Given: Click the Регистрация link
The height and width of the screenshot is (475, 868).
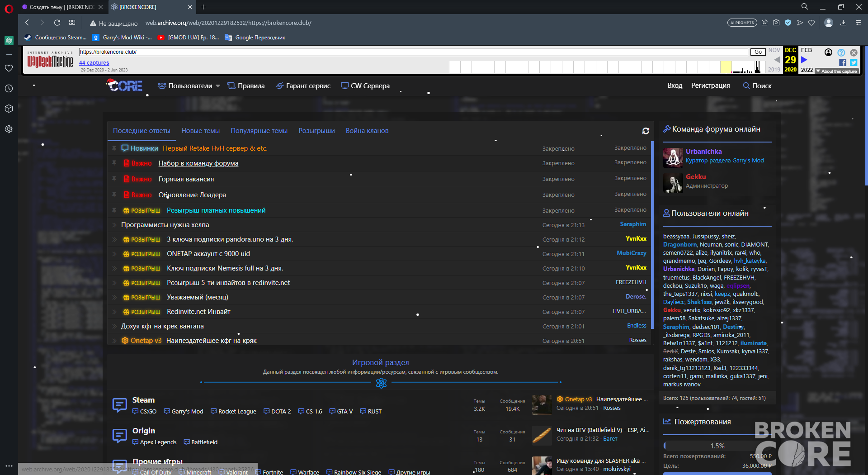Looking at the screenshot, I should [710, 85].
